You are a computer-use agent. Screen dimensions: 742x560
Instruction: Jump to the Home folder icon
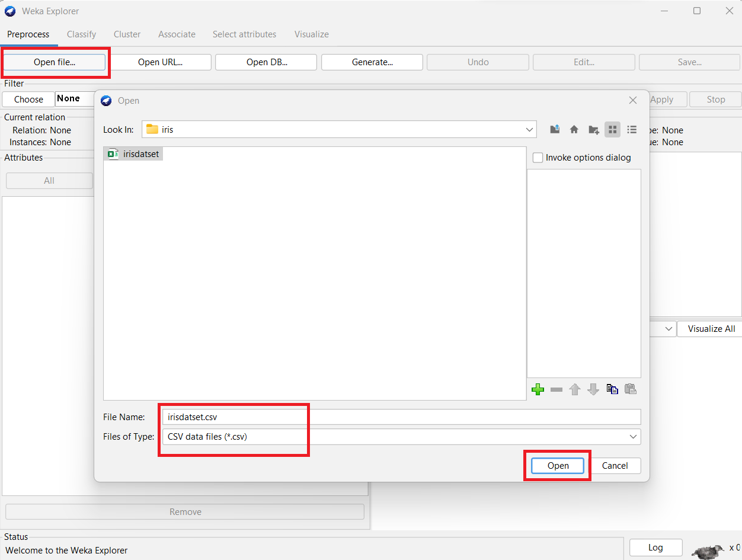click(x=574, y=129)
